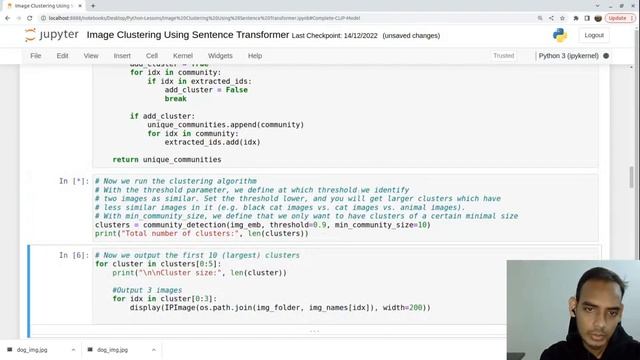
Task: Open the View menu
Action: (91, 56)
